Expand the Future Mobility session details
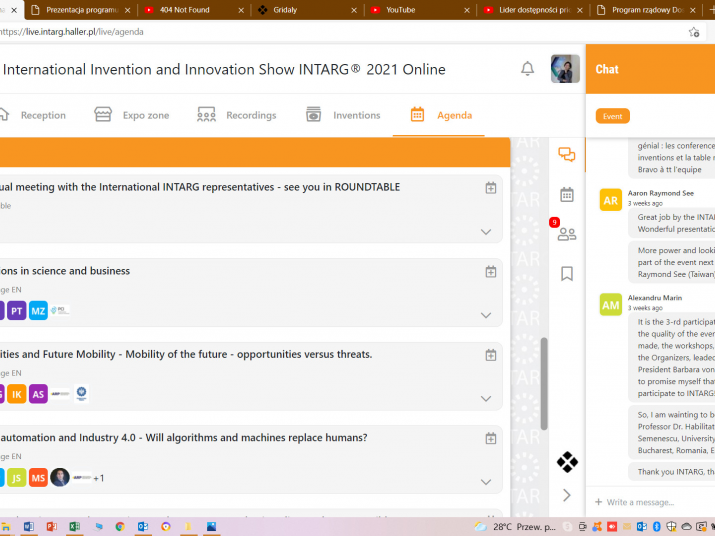The height and width of the screenshot is (536, 715). click(486, 398)
